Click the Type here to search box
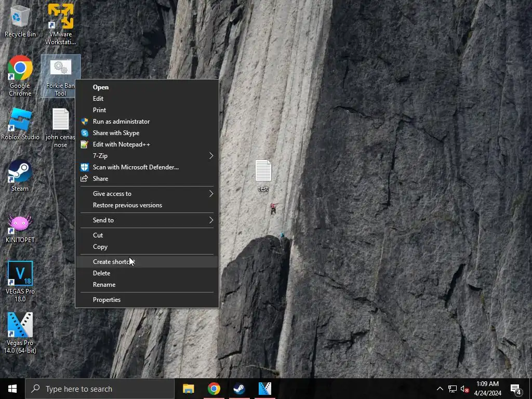Image resolution: width=532 pixels, height=399 pixels. tap(100, 389)
